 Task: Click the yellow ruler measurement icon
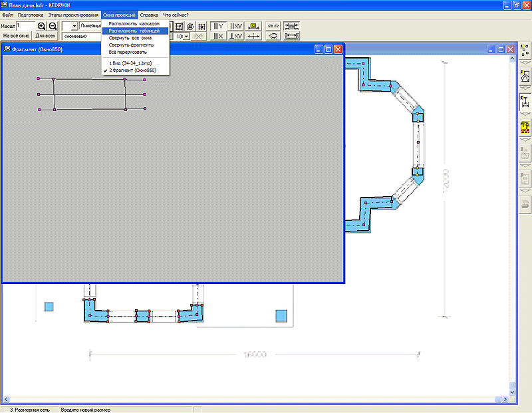click(x=253, y=26)
